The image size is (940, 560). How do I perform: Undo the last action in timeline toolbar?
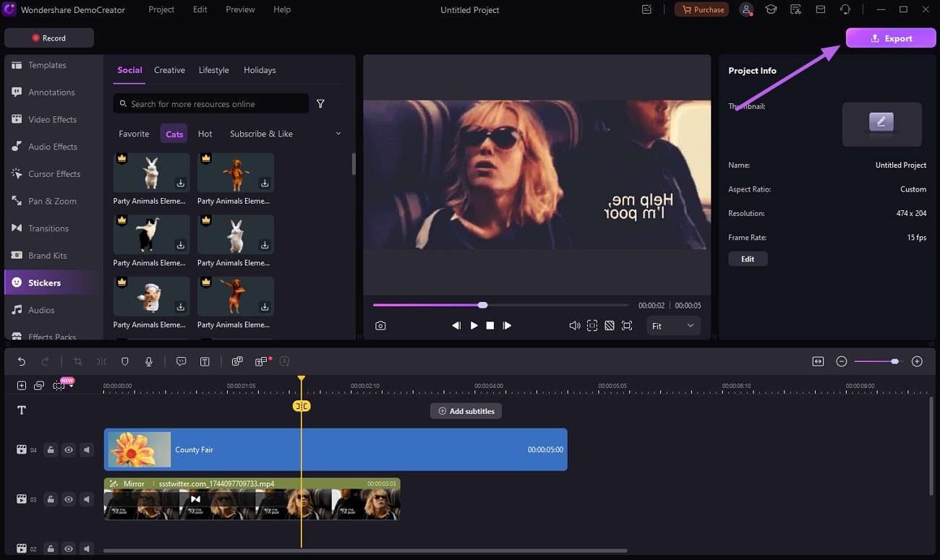coord(21,361)
